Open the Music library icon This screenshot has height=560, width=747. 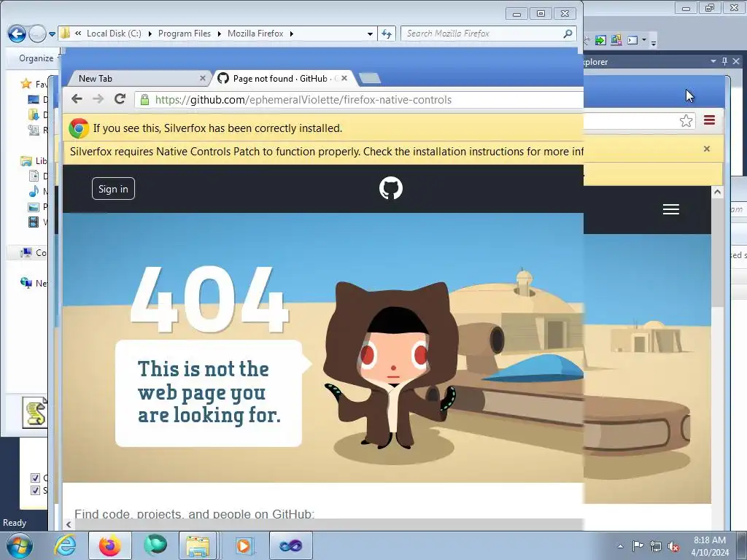click(x=34, y=191)
